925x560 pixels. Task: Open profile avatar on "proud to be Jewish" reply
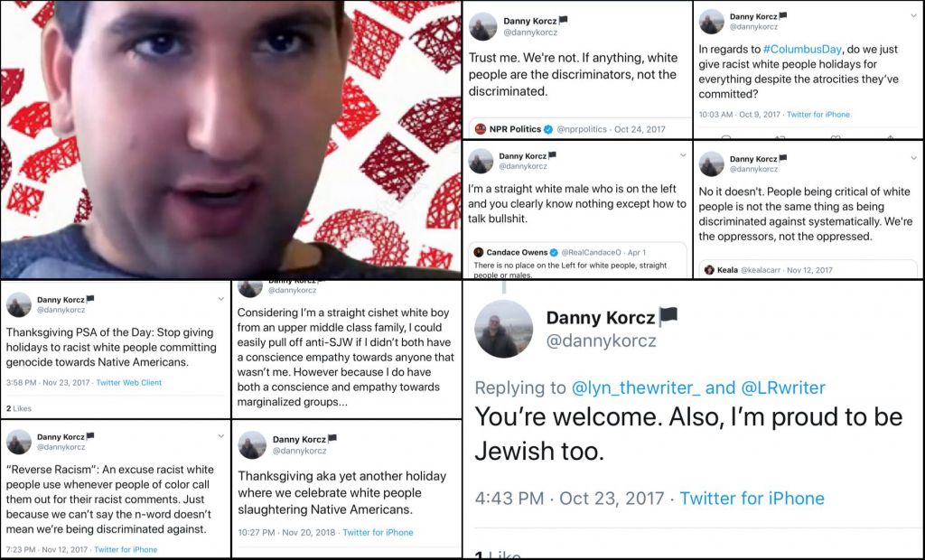tap(503, 329)
